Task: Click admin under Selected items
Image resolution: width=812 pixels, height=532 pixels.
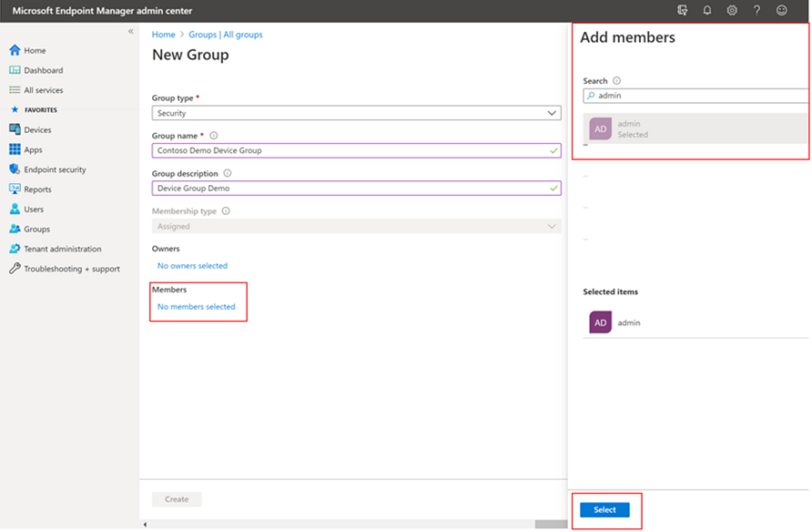Action: pos(629,322)
